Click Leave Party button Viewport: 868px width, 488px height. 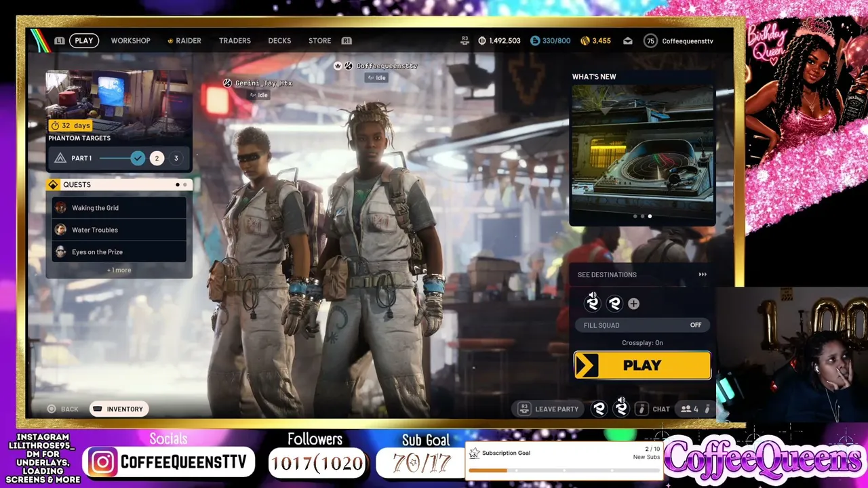pyautogui.click(x=549, y=409)
